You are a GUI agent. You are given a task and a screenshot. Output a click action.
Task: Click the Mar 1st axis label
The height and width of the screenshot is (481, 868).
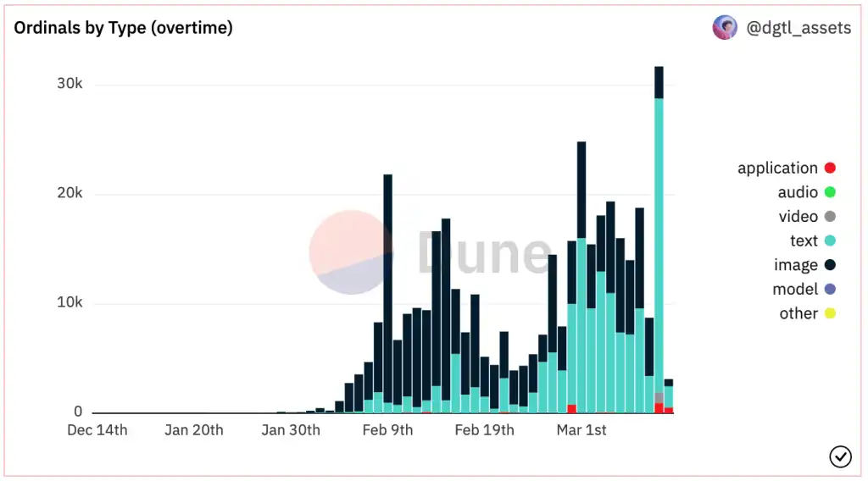[581, 430]
